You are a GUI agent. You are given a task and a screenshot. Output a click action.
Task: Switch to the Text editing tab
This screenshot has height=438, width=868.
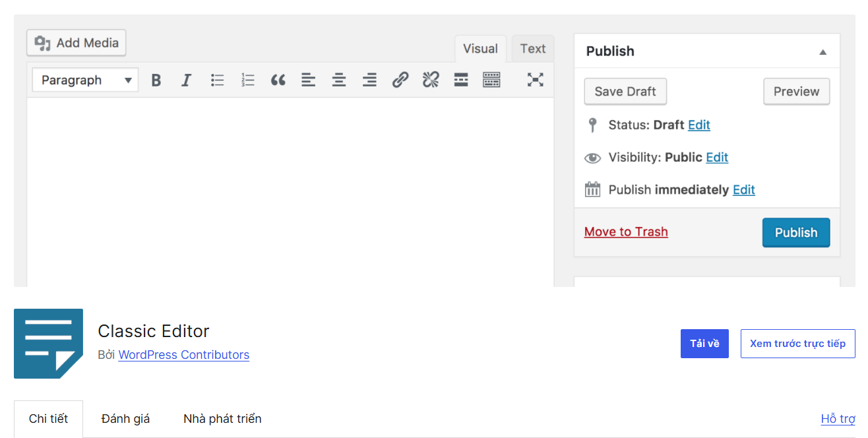532,48
